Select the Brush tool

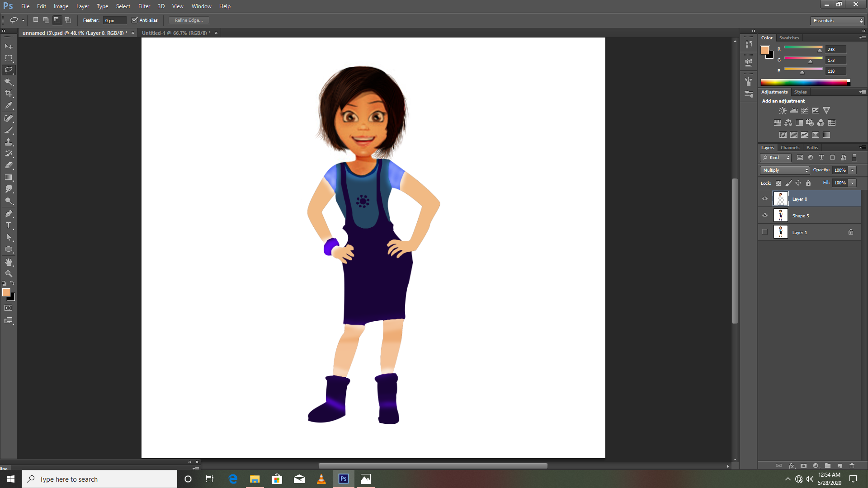(x=9, y=130)
